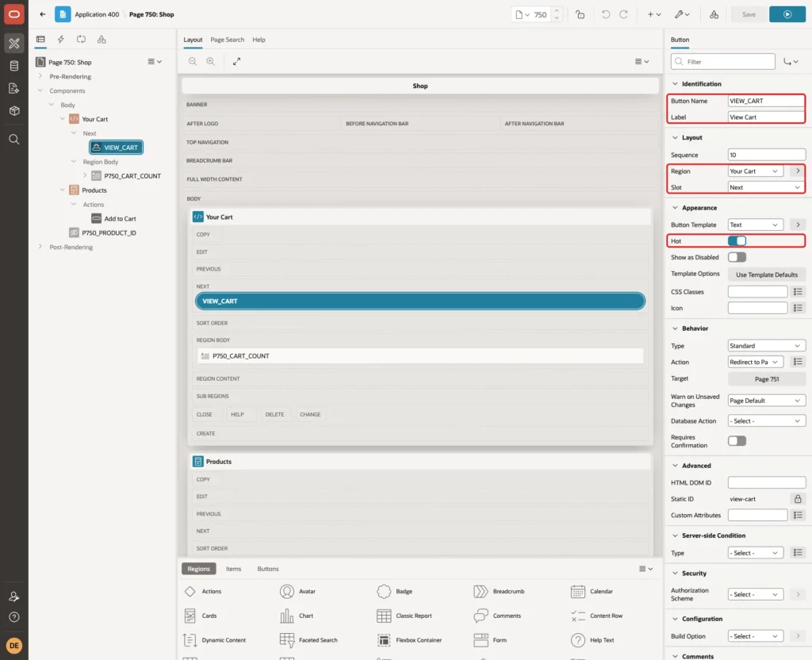
Task: Select the VIEW_CART button in layout
Action: point(420,301)
